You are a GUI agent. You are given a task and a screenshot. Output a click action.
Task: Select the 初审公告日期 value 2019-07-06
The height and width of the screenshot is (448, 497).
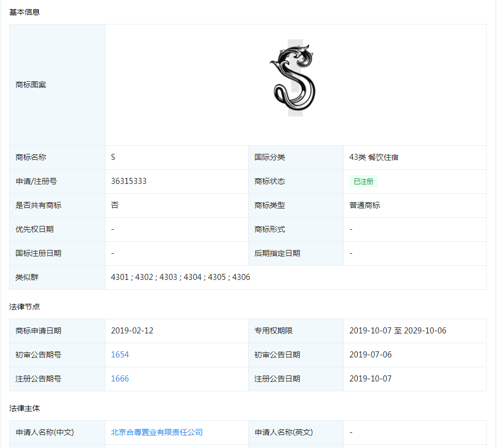tap(367, 355)
